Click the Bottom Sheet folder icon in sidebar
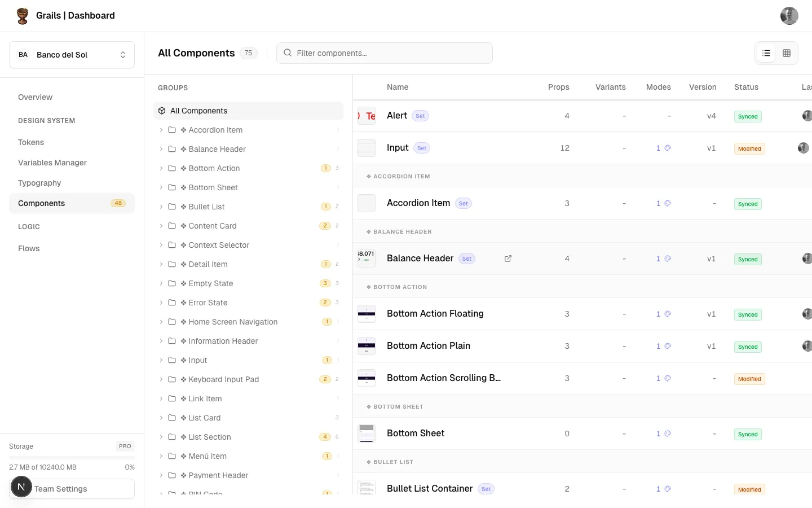 click(x=172, y=187)
